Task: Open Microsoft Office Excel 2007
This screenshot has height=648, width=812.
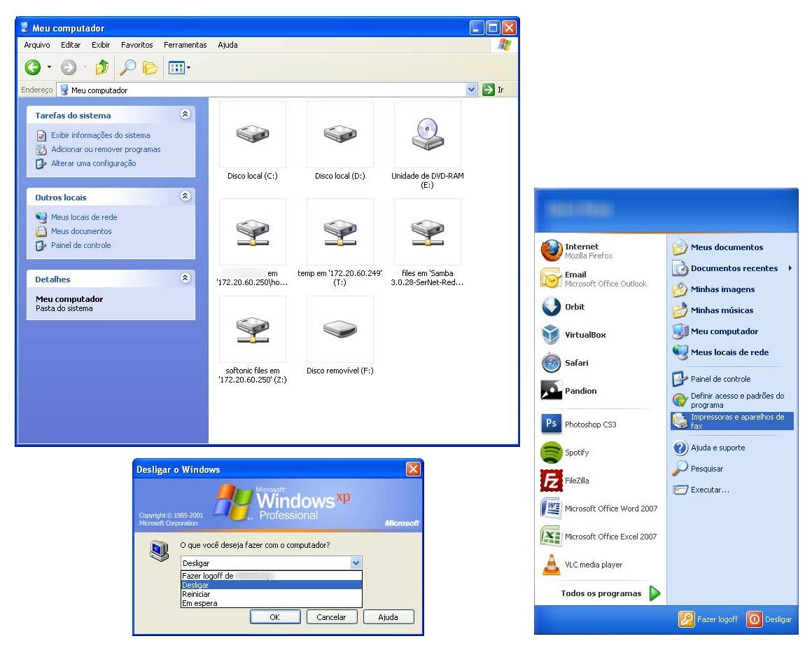Action: [600, 537]
